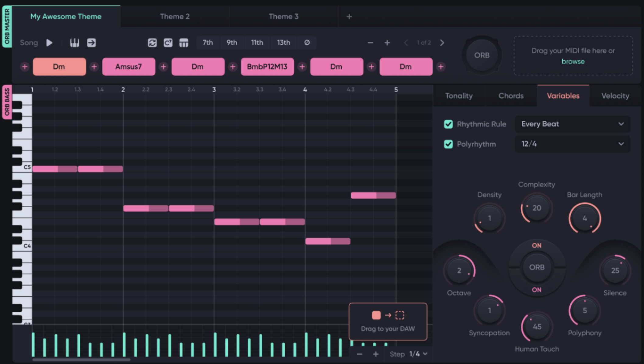Switch to the Tonality tab
This screenshot has width=644, height=364.
459,96
